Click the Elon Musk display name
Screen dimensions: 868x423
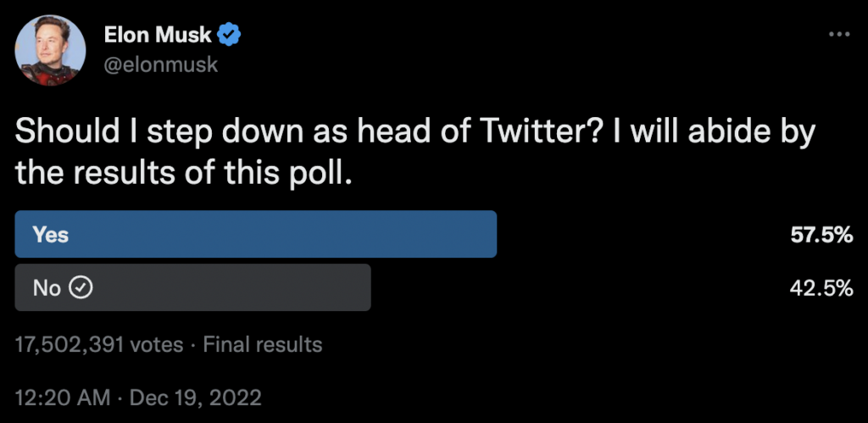[x=159, y=35]
